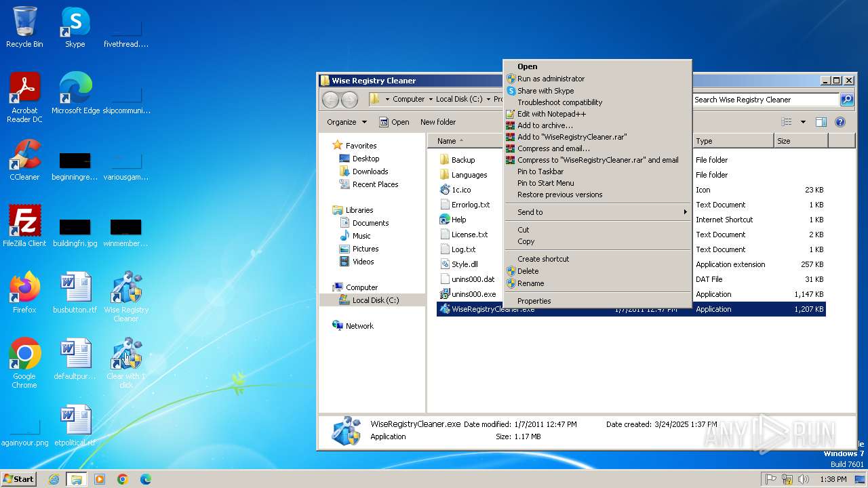Expand the Local Disk (C:) breadcrumb arrow
The image size is (868, 488).
click(x=488, y=100)
